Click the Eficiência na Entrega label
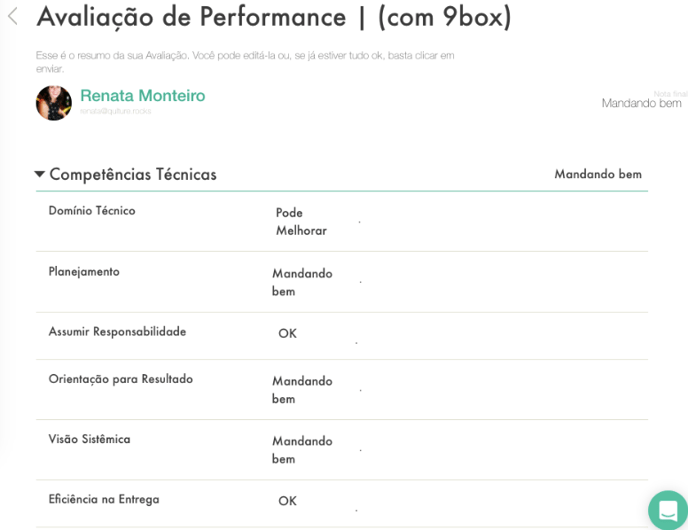This screenshot has height=530, width=688. (x=104, y=499)
